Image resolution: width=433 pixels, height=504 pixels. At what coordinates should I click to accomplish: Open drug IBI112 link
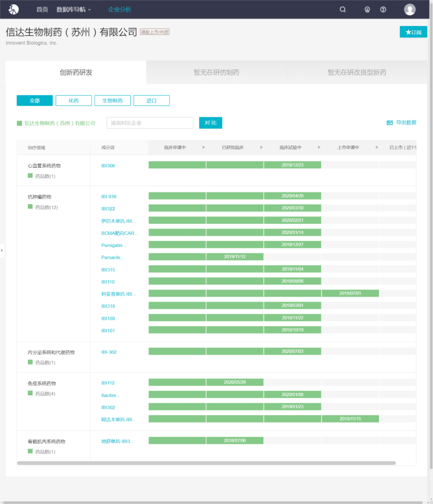pyautogui.click(x=108, y=383)
